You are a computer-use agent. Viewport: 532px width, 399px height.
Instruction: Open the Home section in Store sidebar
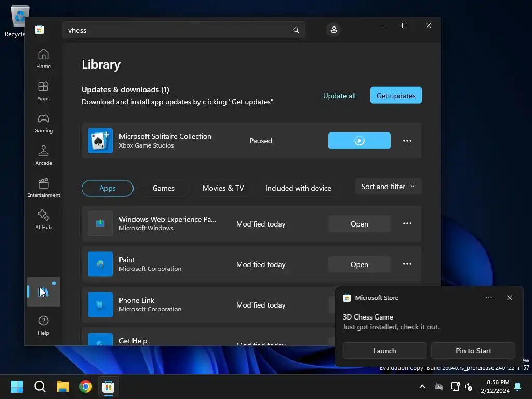point(44,59)
